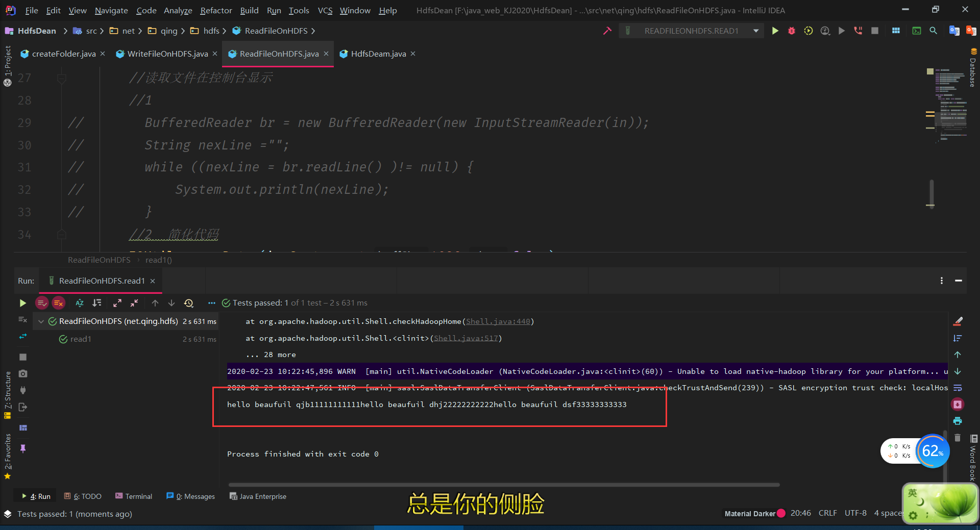The image size is (980, 530).
Task: Collapse the ReadFileOnHDFS test tree node
Action: [41, 321]
